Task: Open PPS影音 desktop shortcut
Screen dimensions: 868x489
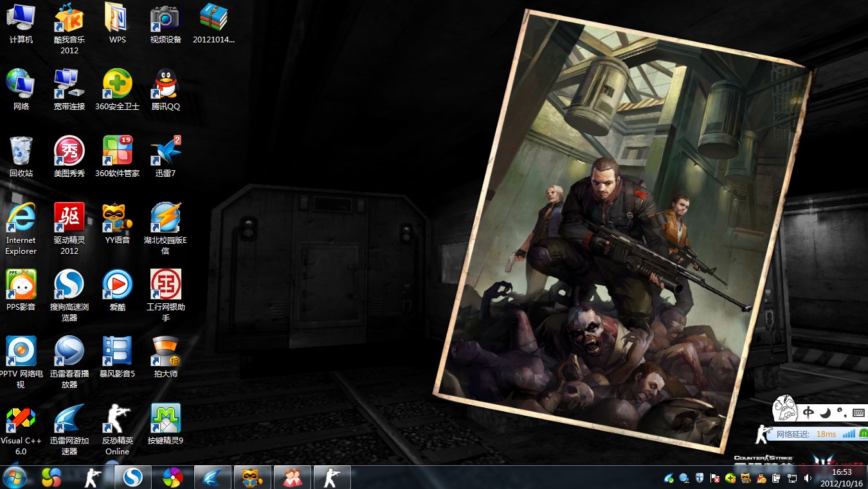Action: click(21, 290)
